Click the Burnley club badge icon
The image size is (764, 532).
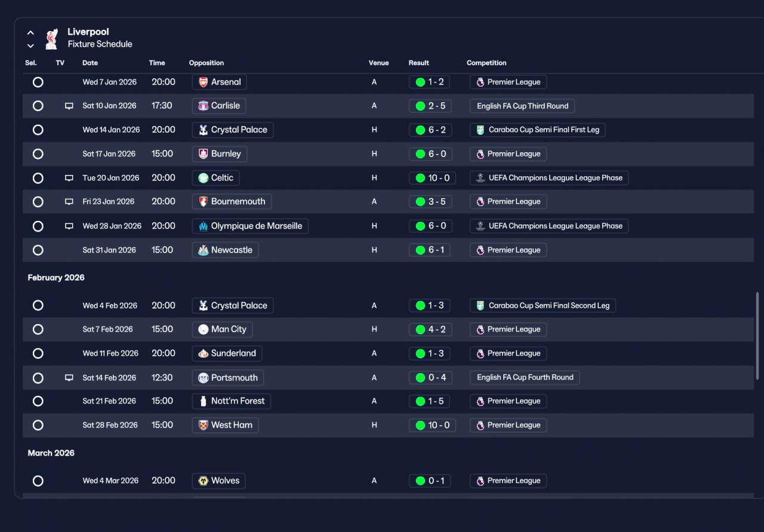click(x=204, y=154)
